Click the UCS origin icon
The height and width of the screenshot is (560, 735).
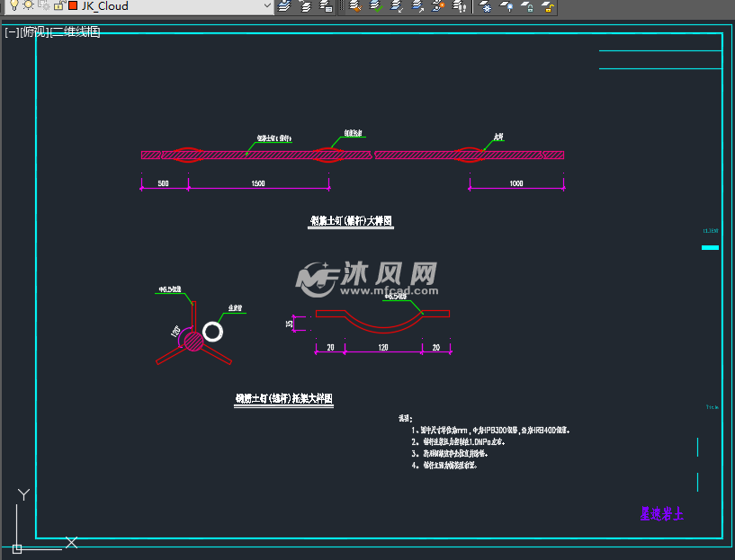[17, 547]
